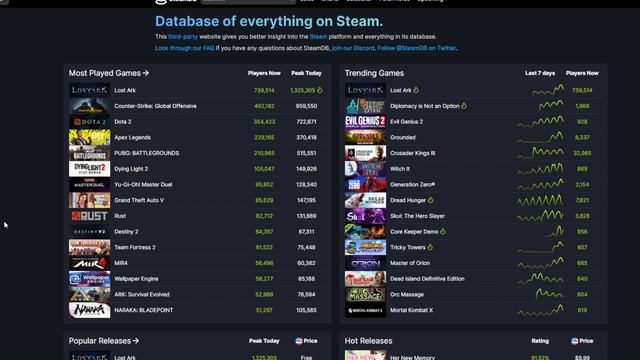
Task: Open the ARK: Survival Evolved thumbnail
Action: pos(89,295)
